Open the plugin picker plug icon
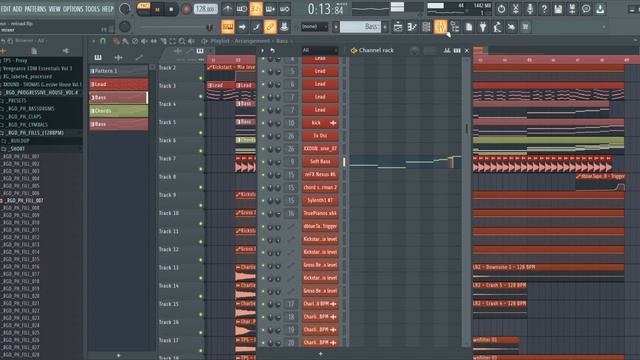This screenshot has height=360, width=640. pyautogui.click(x=483, y=27)
